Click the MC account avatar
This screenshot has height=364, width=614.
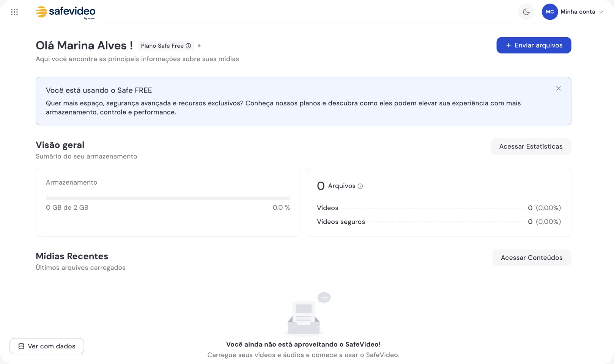click(x=549, y=12)
